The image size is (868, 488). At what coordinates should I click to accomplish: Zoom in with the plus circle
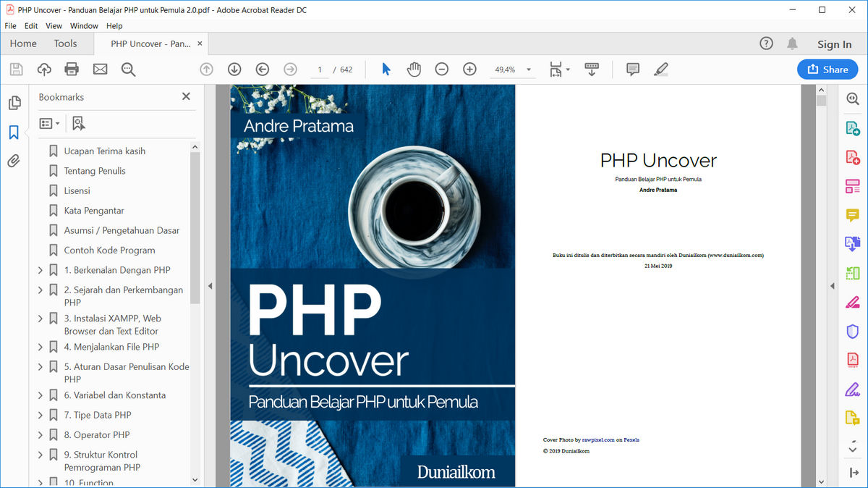coord(469,70)
